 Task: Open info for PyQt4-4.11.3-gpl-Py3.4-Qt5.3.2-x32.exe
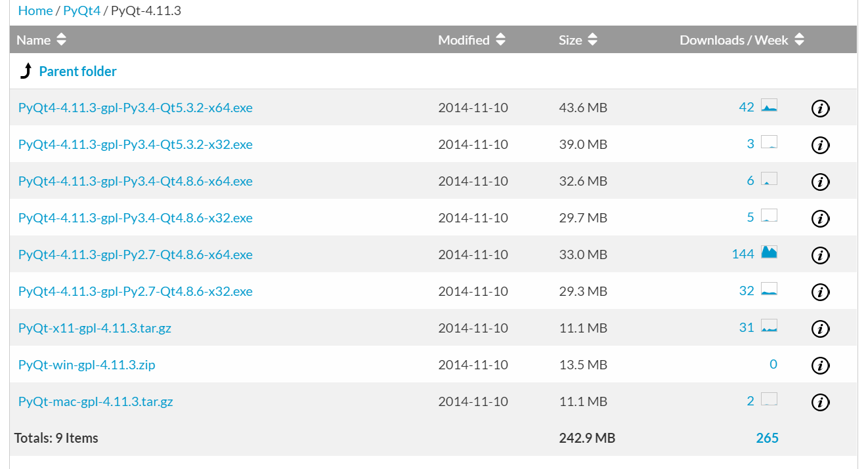click(820, 145)
